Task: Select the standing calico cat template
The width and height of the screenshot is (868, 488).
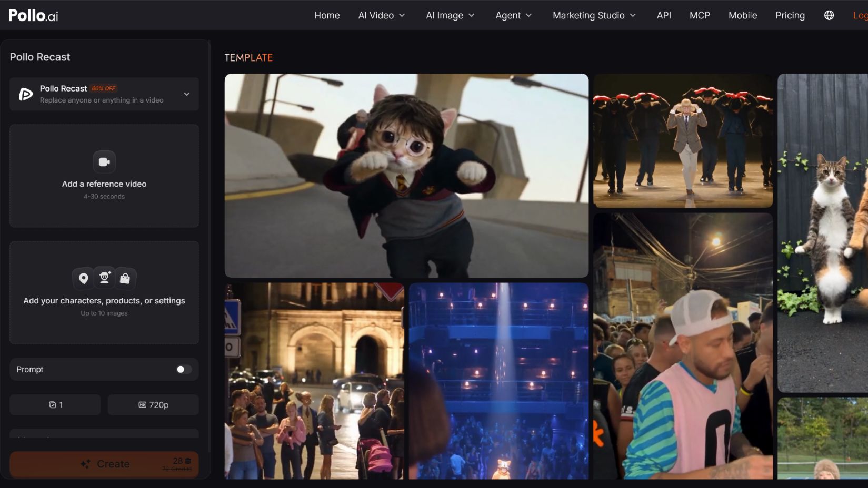Action: 823,233
